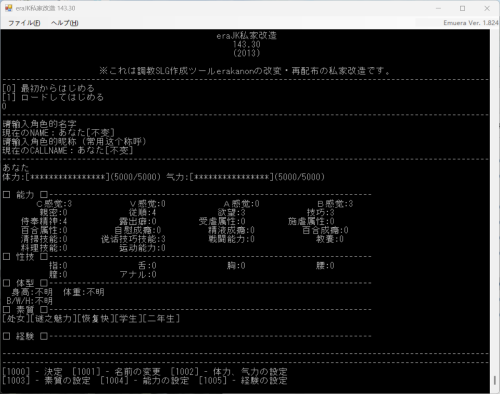Click the C感覚:3 stat
This screenshot has width=500, height=394.
[54, 204]
